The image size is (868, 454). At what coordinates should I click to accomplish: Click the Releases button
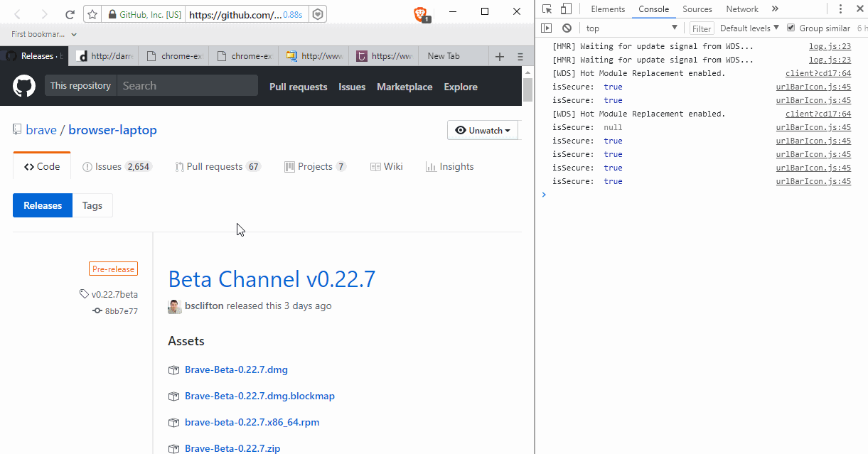43,205
